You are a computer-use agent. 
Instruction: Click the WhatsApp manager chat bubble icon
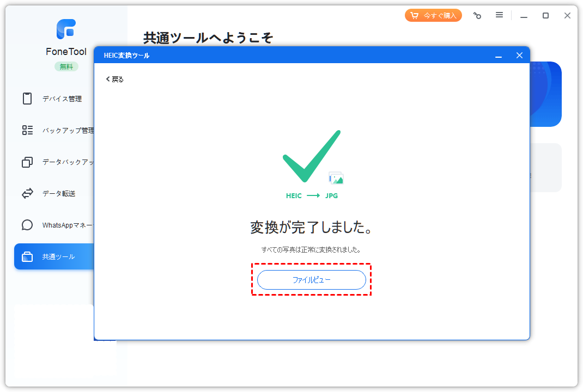(27, 225)
